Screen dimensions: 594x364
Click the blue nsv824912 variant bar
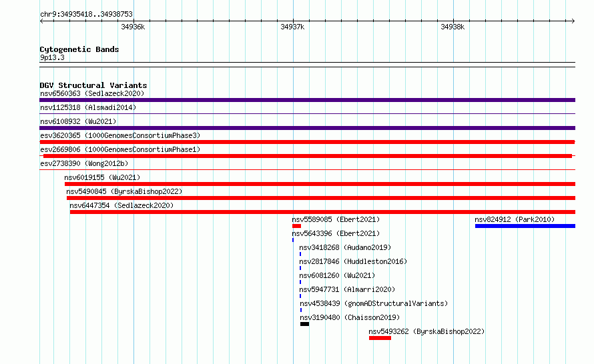(x=525, y=226)
